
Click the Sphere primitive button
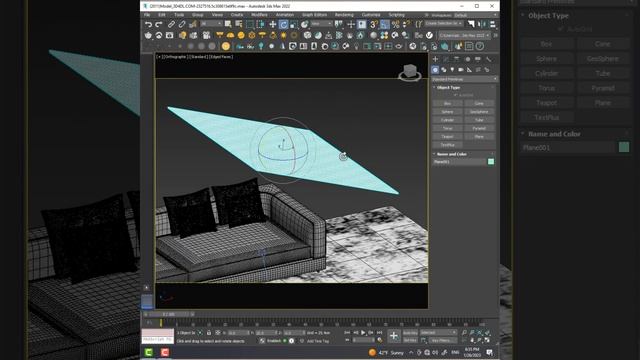(x=447, y=111)
